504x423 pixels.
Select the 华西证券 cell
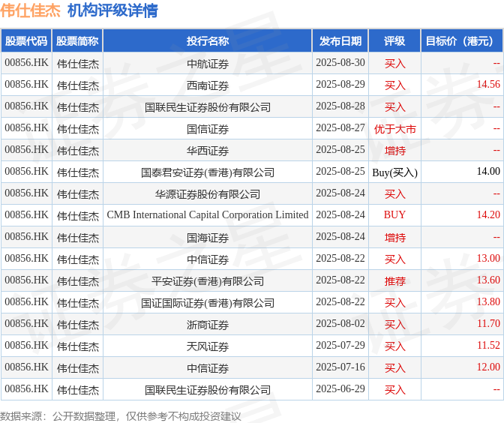pyautogui.click(x=207, y=151)
